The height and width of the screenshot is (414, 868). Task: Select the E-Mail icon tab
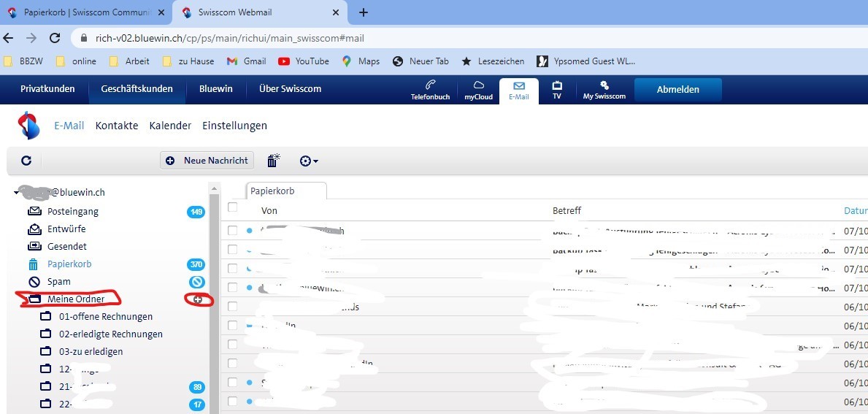click(519, 91)
